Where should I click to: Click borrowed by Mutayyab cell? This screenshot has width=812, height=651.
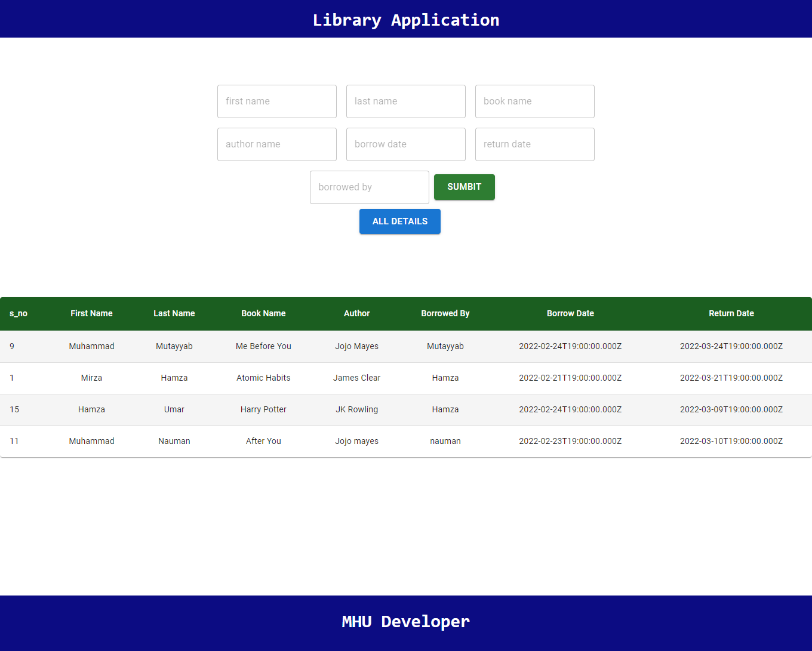445,346
